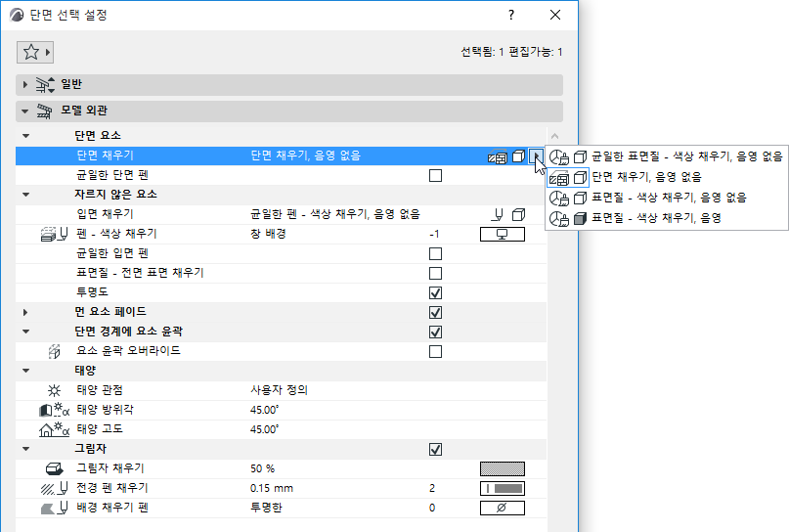Screen dimensions: 789x532
Task: Click 창 배경 value text
Action: [268, 234]
